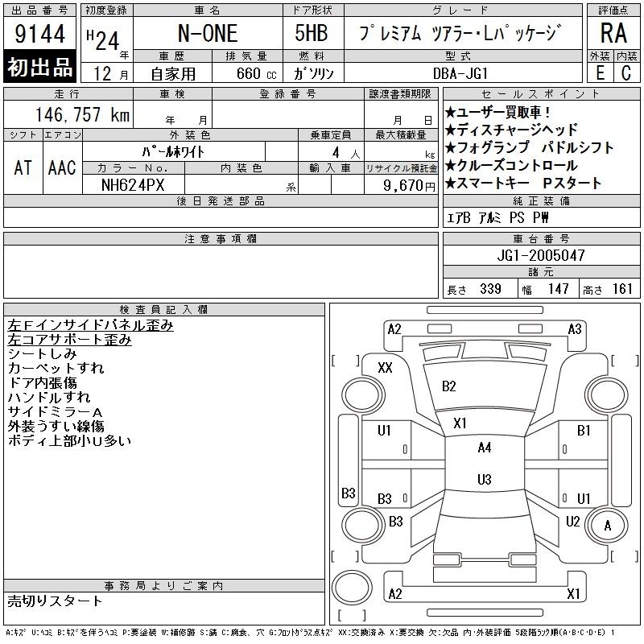Select the U3 dent marker on diagram
Screen dimensions: 644x644
tap(484, 480)
